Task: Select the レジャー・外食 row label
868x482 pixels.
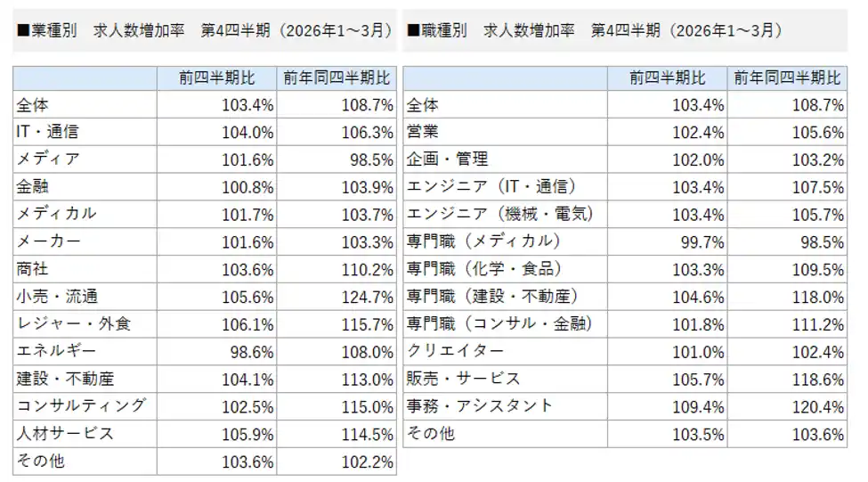Action: pos(73,324)
